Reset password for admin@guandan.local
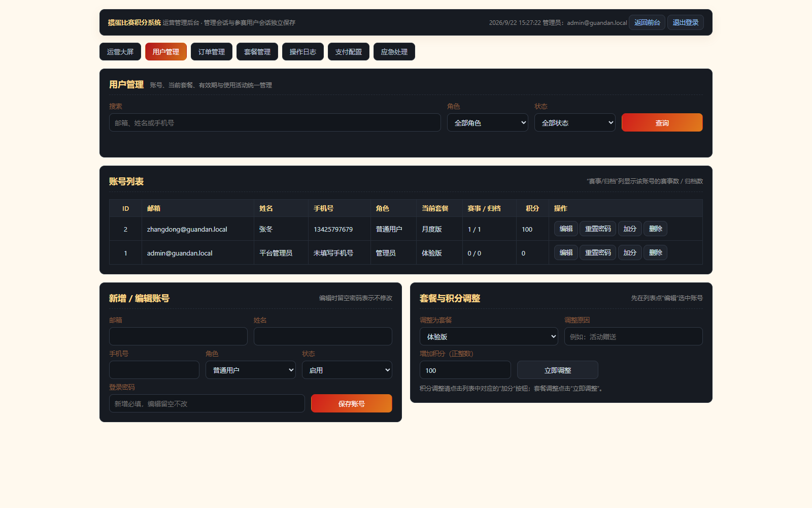812x508 pixels. (598, 252)
